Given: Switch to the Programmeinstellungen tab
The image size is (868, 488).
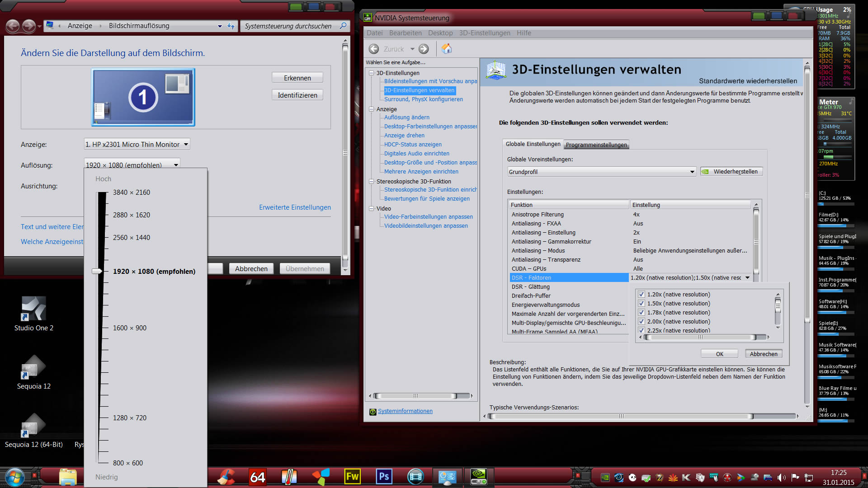Looking at the screenshot, I should click(x=596, y=145).
